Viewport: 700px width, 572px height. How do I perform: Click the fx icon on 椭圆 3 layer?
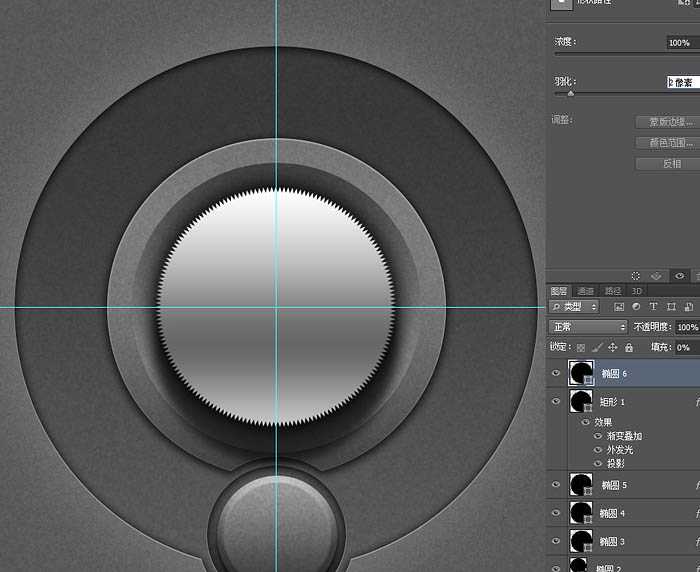tap(697, 542)
